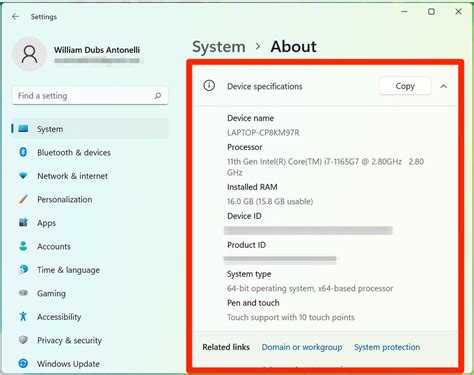
Task: Click the Find a setting search field
Action: pos(90,96)
